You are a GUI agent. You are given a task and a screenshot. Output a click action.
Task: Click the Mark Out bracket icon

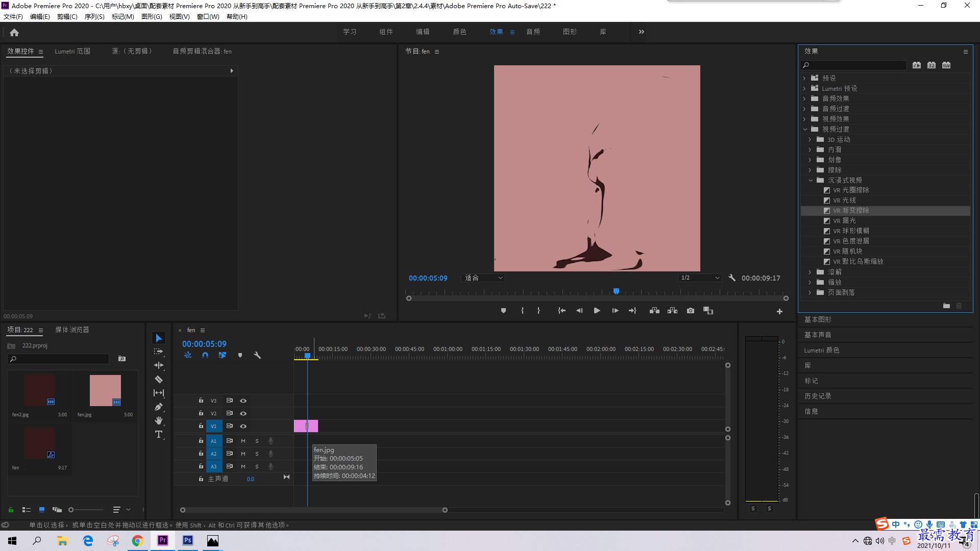click(538, 311)
